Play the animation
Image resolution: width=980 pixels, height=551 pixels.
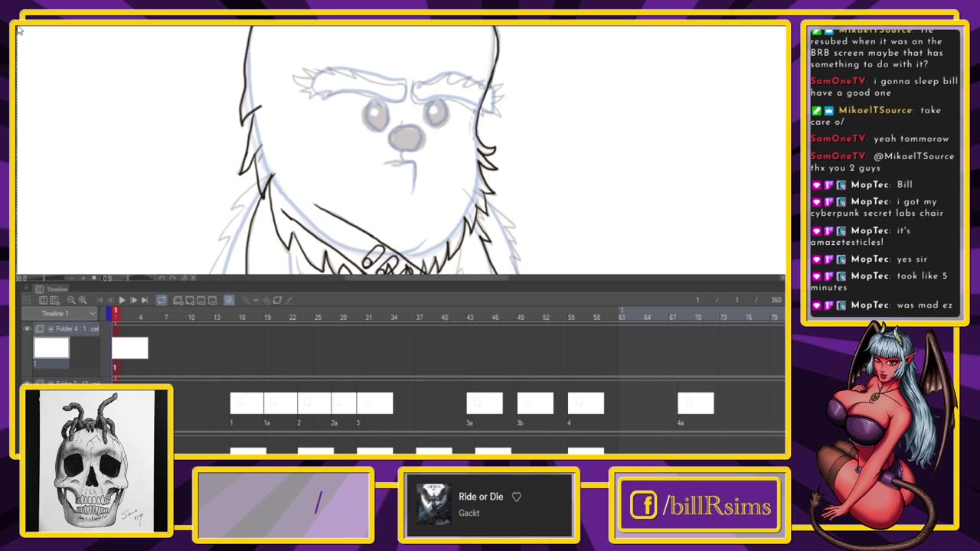(x=122, y=300)
